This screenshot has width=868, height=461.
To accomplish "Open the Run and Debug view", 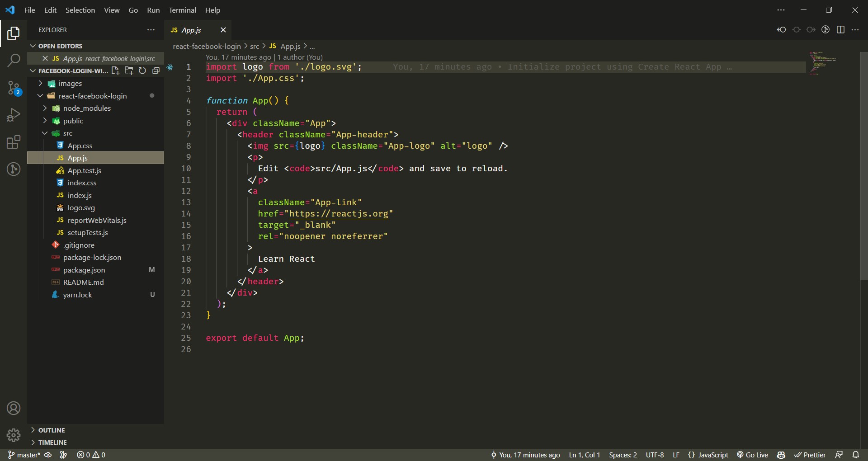I will (x=14, y=115).
